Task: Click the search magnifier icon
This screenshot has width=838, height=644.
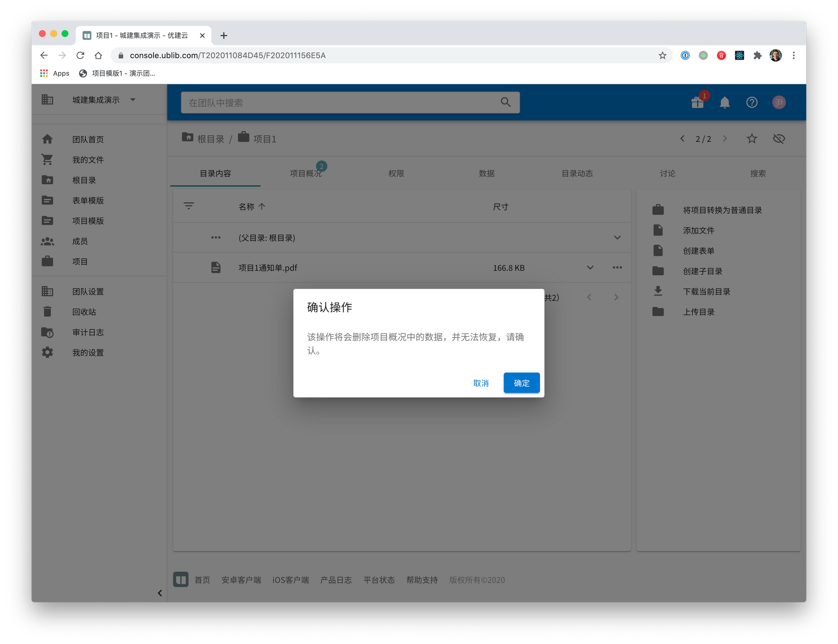Action: tap(505, 102)
